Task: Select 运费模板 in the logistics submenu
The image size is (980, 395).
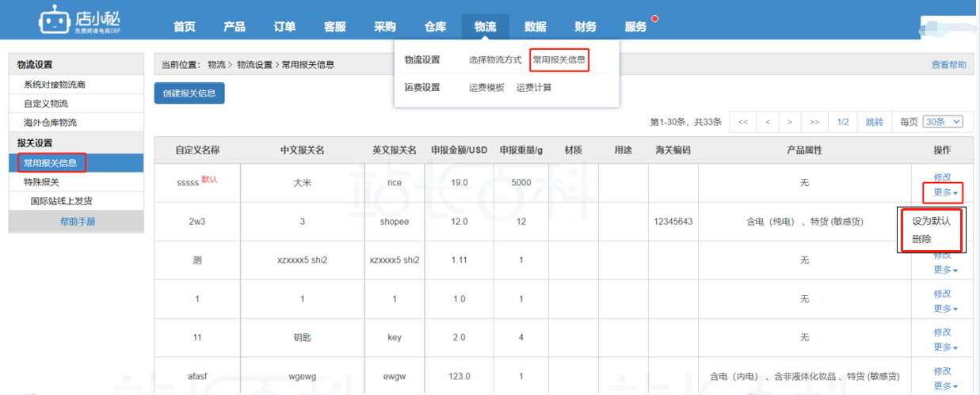Action: coord(486,88)
